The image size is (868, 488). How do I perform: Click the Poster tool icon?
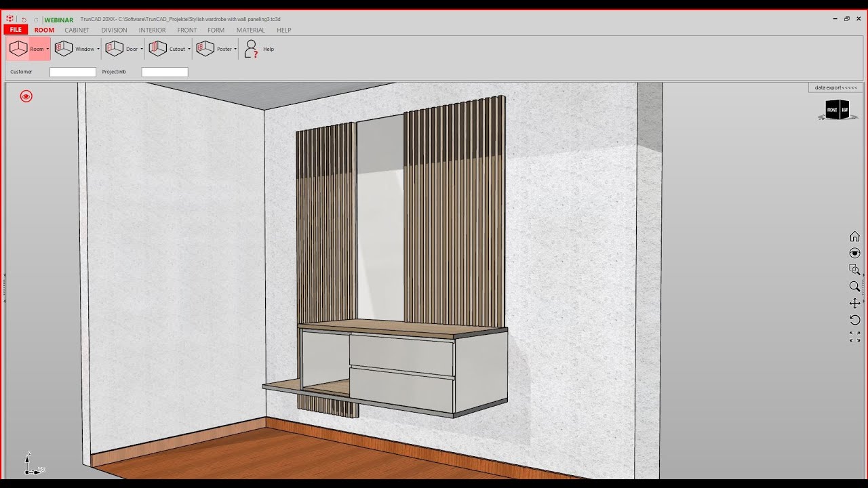(x=205, y=49)
